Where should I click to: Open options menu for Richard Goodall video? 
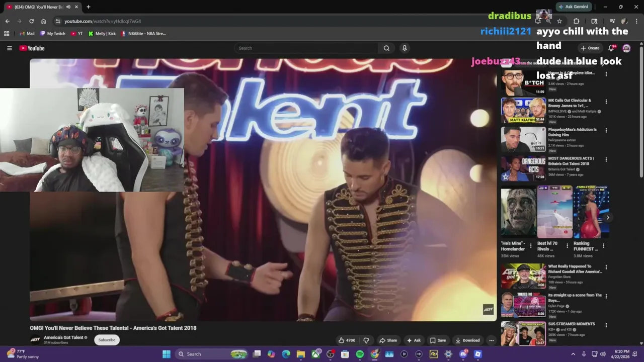pyautogui.click(x=606, y=267)
